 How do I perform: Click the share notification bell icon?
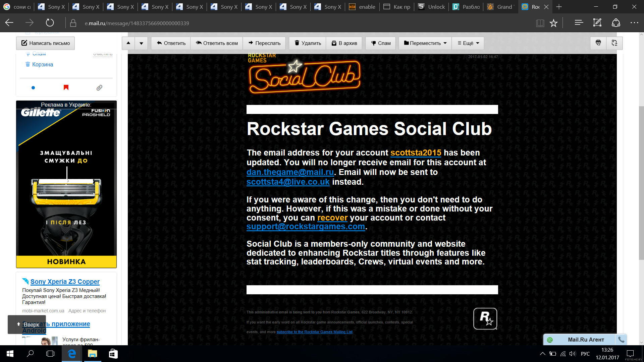click(x=616, y=23)
